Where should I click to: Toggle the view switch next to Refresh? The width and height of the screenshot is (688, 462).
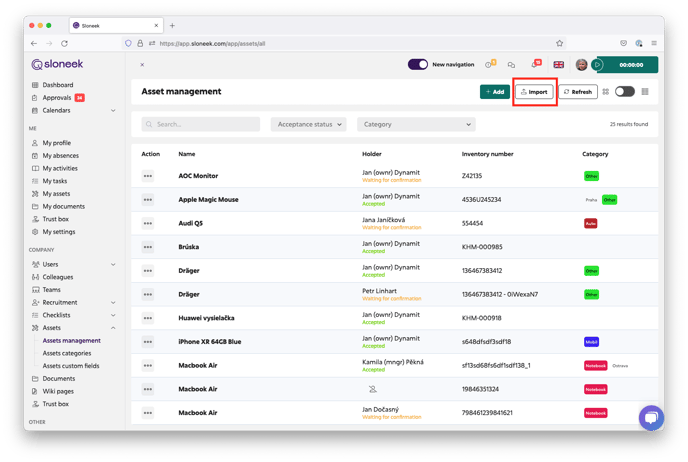tap(625, 92)
